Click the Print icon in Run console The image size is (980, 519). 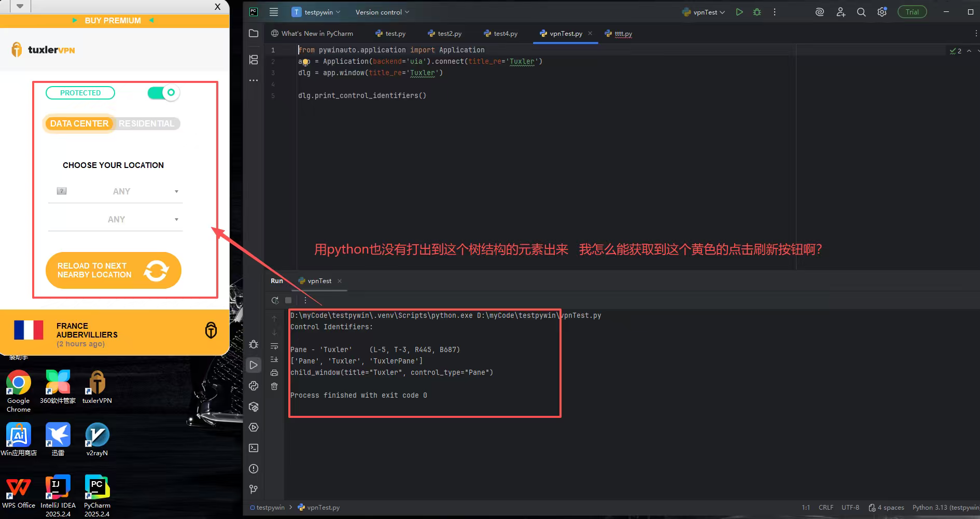click(x=274, y=373)
